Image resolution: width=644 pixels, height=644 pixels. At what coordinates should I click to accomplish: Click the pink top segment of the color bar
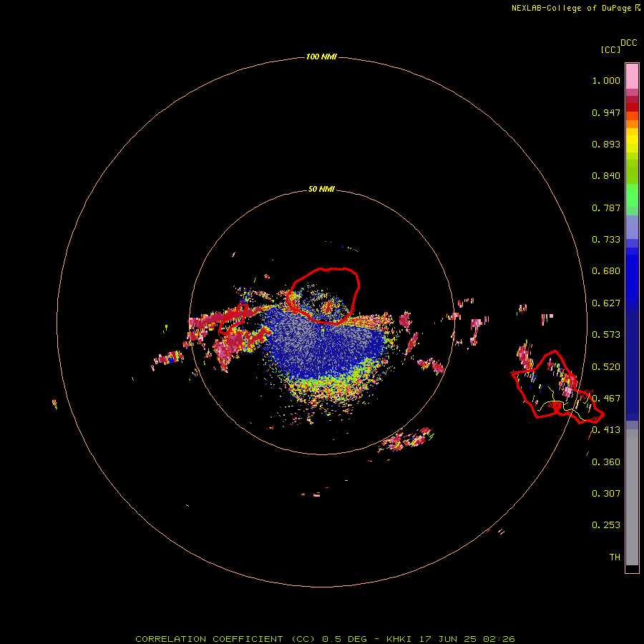point(632,77)
